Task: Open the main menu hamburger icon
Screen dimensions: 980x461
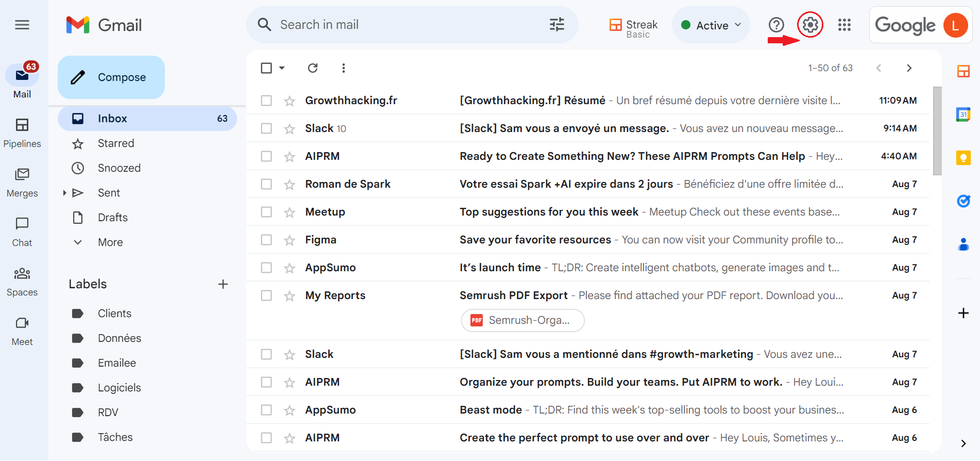Action: pyautogui.click(x=22, y=25)
